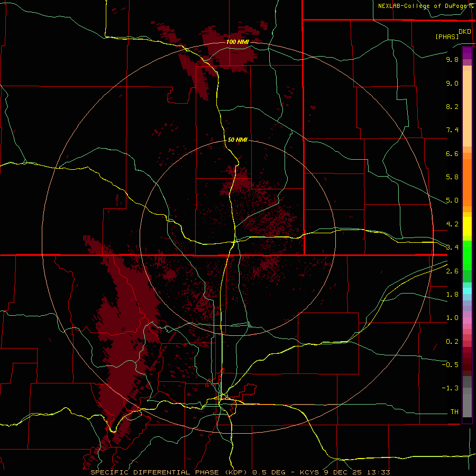476x476 pixels.
Task: Select the 50 NMI range ring label
Action: 237,140
